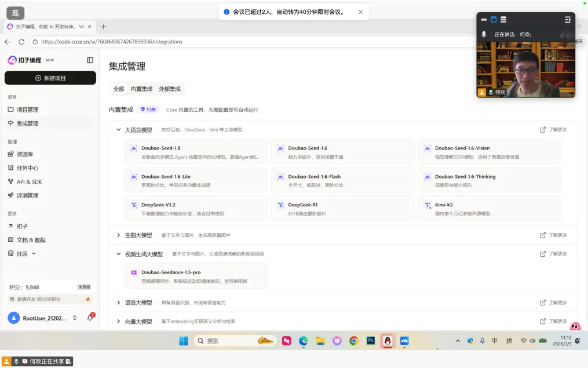Expand the 生图大模型 section
This screenshot has width=588, height=368.
[119, 235]
